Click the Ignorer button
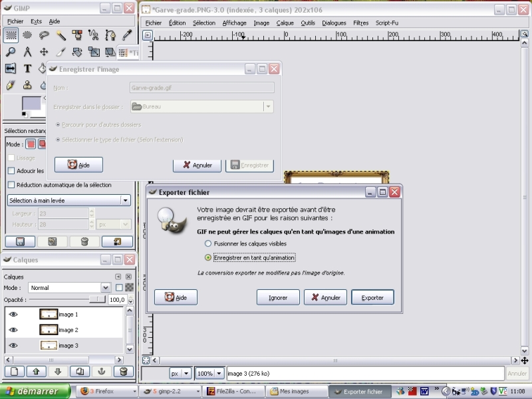Screen dimensions: 532x399 click(x=278, y=297)
